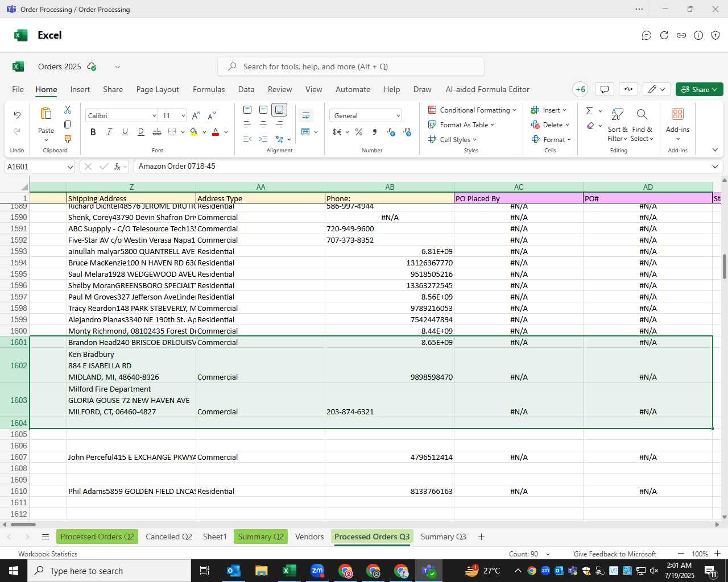Click the Undo arrow icon
The image size is (728, 582).
(x=17, y=115)
